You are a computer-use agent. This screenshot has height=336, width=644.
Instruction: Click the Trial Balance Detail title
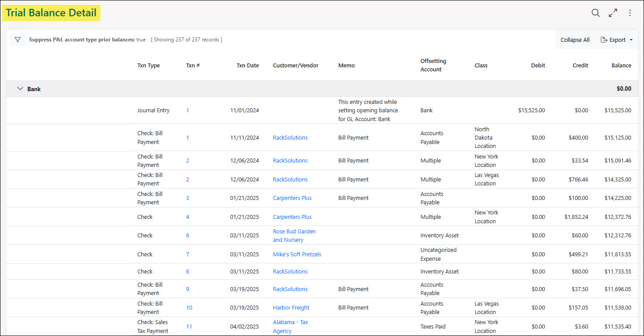point(51,13)
